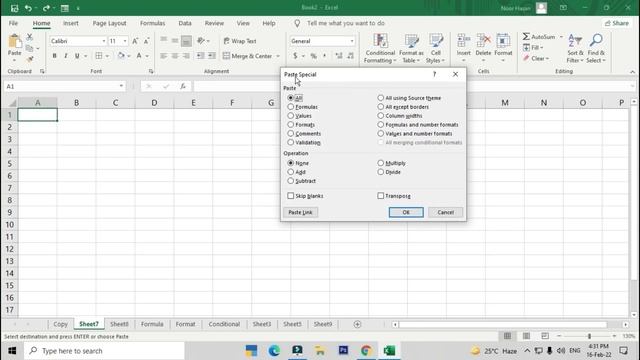
Task: Click Tell me what you want to do
Action: pos(346,23)
